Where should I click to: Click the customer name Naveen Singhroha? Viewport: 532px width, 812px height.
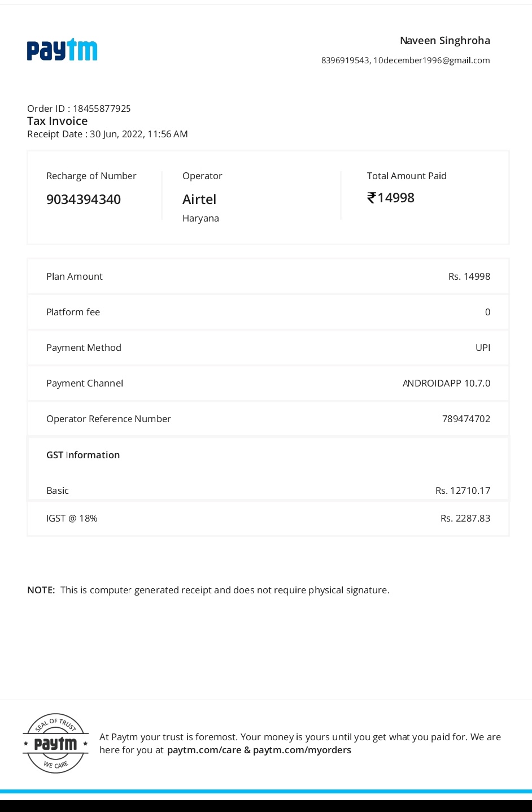pos(444,41)
